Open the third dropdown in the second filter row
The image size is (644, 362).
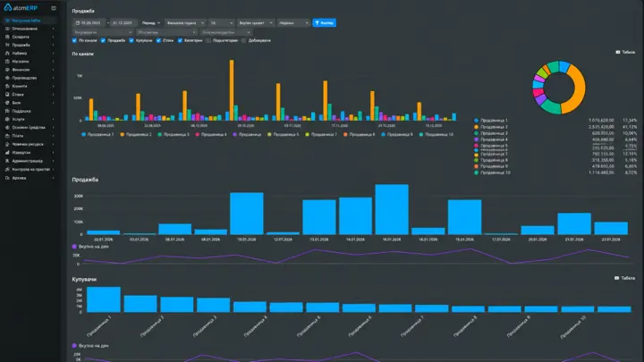(x=225, y=32)
